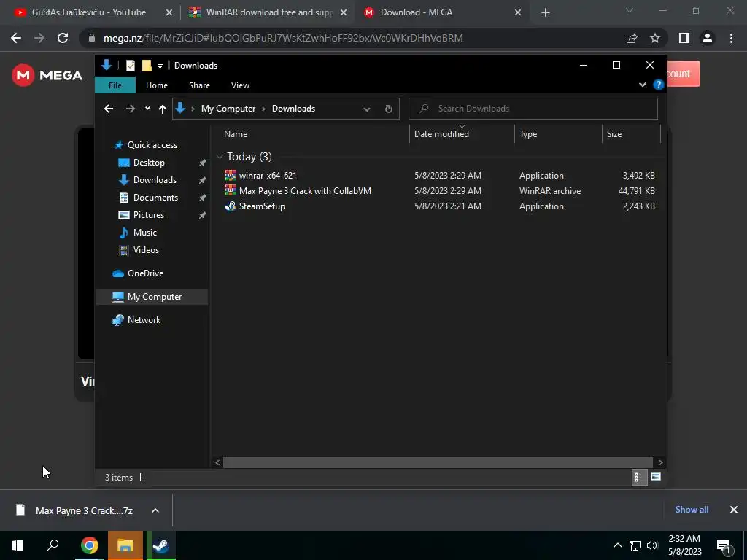Select the Max Payne 3 Crack archive icon
The width and height of the screenshot is (747, 560).
(231, 190)
